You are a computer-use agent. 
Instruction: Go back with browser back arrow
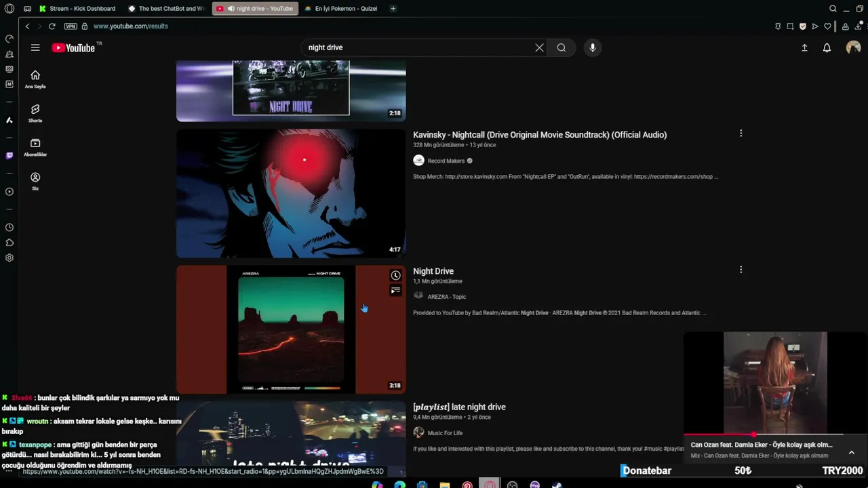(x=27, y=26)
